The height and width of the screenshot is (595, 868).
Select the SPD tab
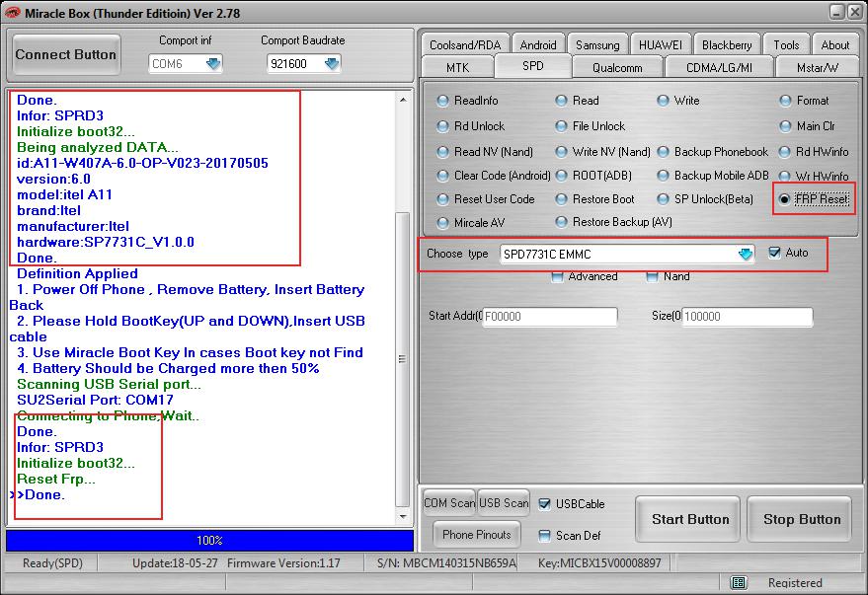pos(532,66)
